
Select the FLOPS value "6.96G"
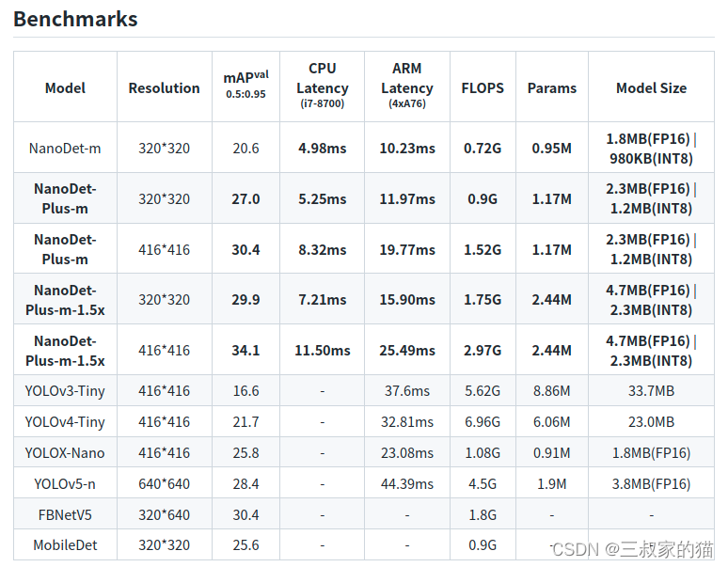[483, 422]
